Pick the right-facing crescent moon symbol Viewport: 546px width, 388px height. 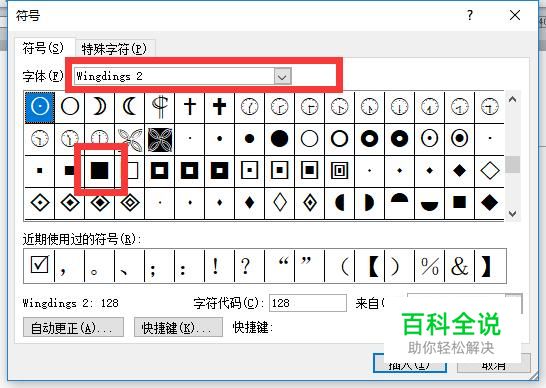[100, 107]
